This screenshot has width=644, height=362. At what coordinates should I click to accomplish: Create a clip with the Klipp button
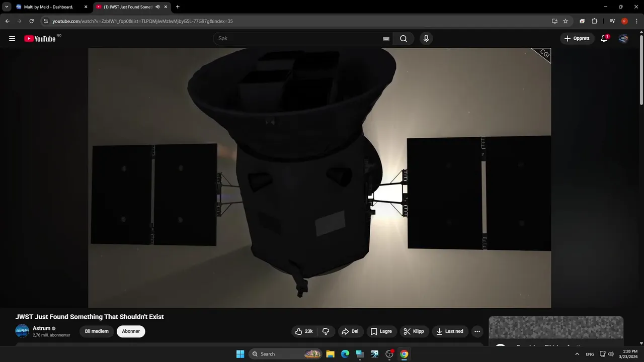pyautogui.click(x=414, y=331)
